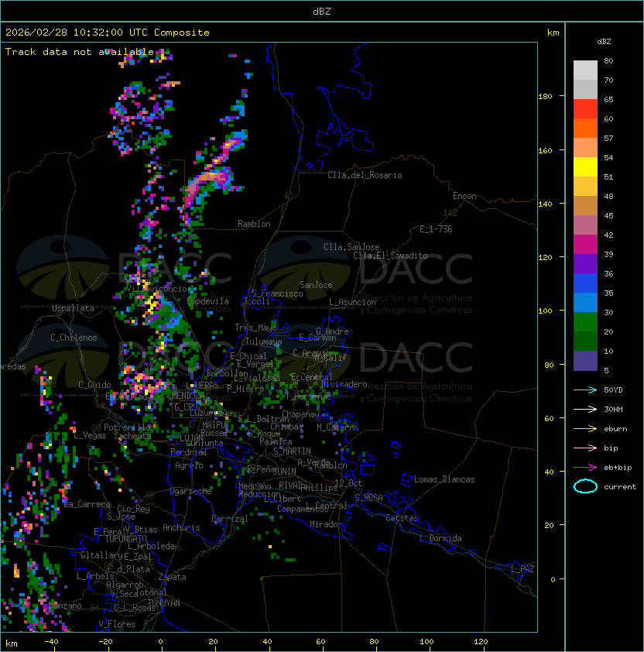Click the JUNIN map label
644x652 pixels.
pos(284,471)
